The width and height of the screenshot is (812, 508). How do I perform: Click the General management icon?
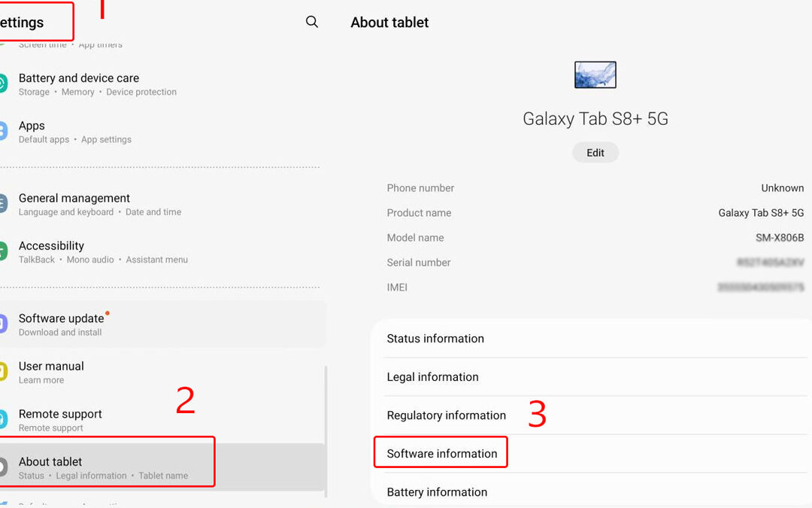click(x=2, y=204)
